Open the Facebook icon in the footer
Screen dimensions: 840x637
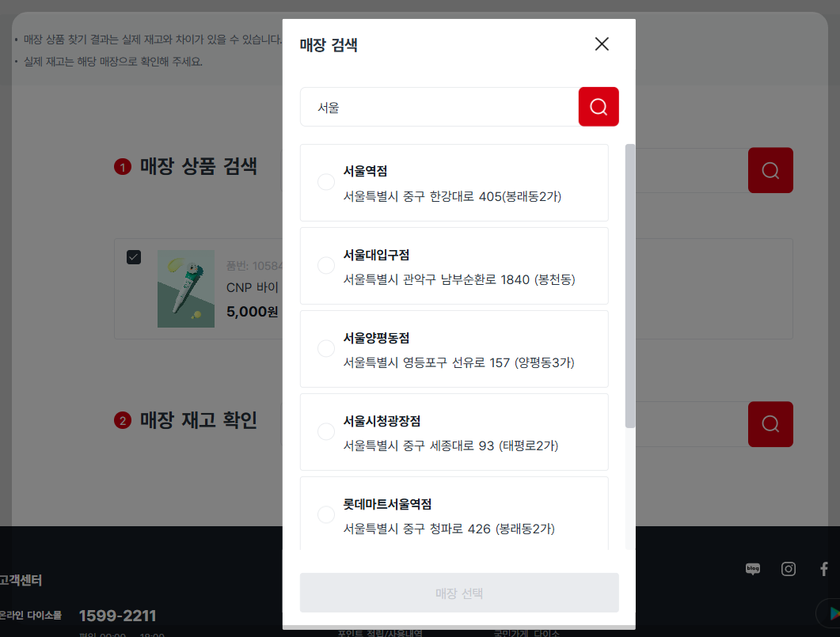point(824,568)
